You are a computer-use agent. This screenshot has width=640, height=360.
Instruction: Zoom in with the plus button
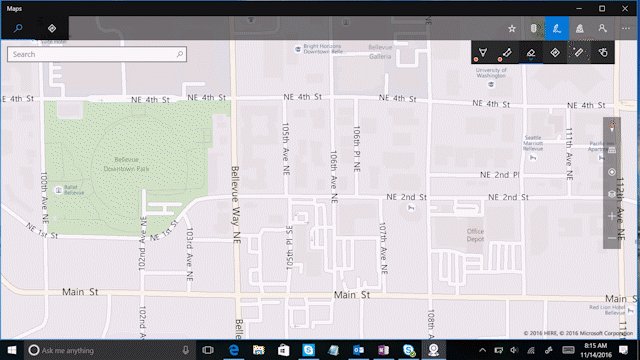pos(612,216)
